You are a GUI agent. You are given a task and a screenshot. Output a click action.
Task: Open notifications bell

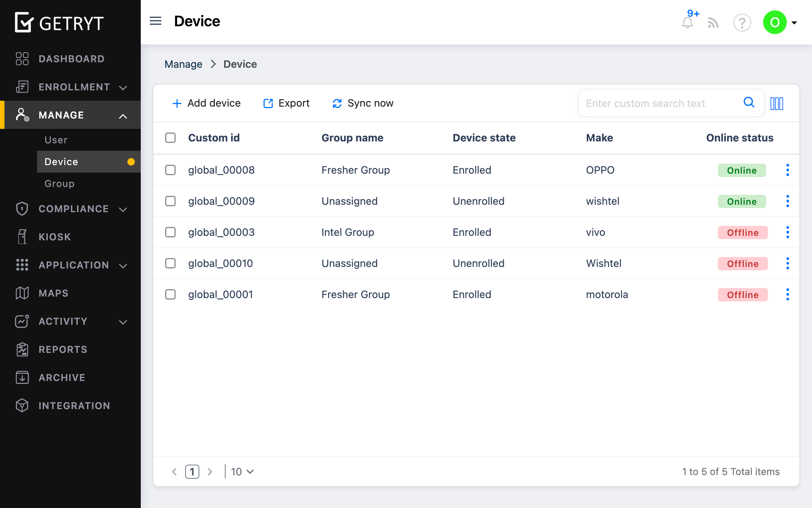pos(688,23)
